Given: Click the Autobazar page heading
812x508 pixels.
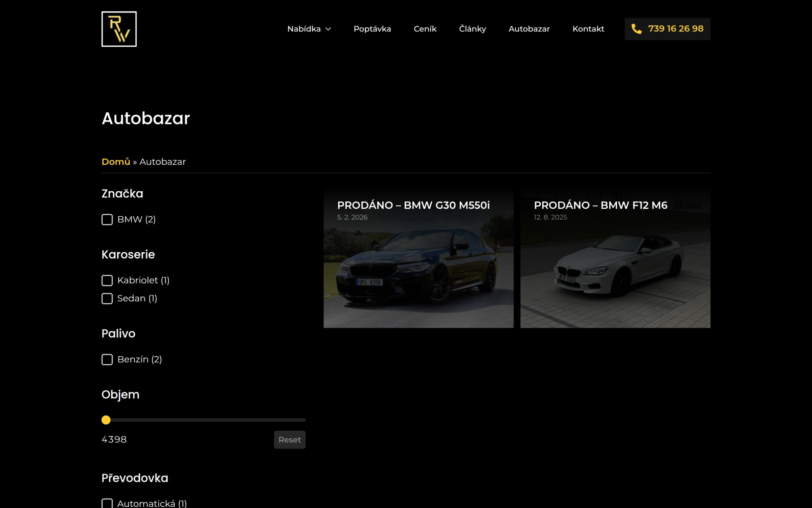Looking at the screenshot, I should pyautogui.click(x=146, y=118).
